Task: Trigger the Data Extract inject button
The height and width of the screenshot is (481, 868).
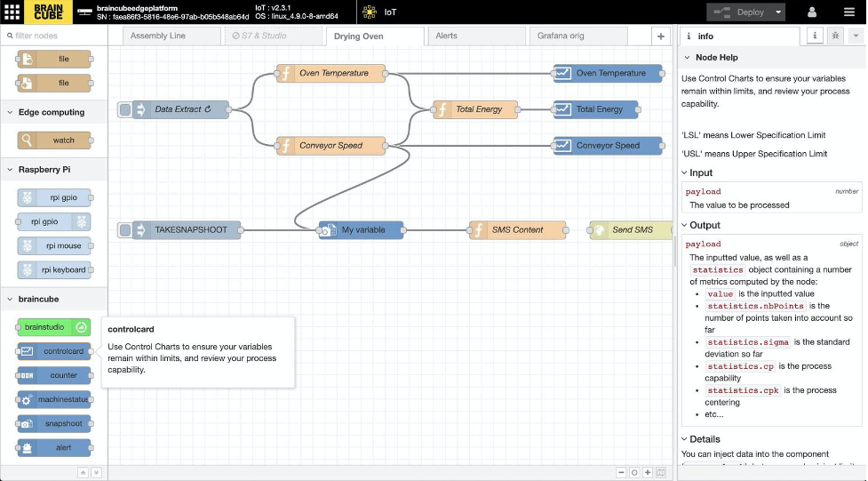Action: [x=125, y=109]
